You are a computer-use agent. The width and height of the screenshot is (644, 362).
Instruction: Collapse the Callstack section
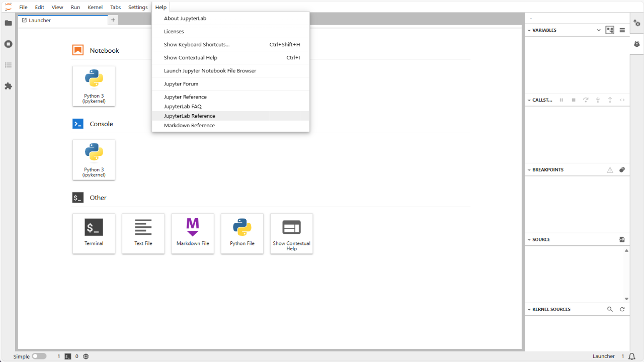click(x=529, y=100)
